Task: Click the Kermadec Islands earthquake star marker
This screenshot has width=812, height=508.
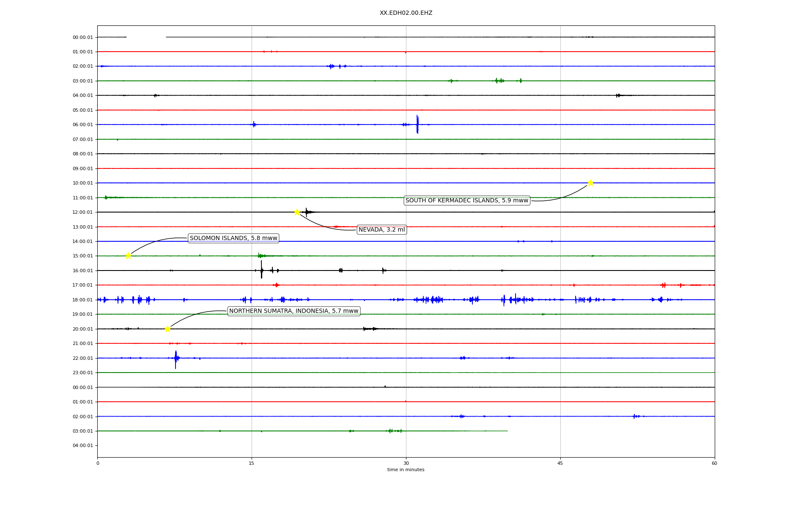Action: pos(590,183)
